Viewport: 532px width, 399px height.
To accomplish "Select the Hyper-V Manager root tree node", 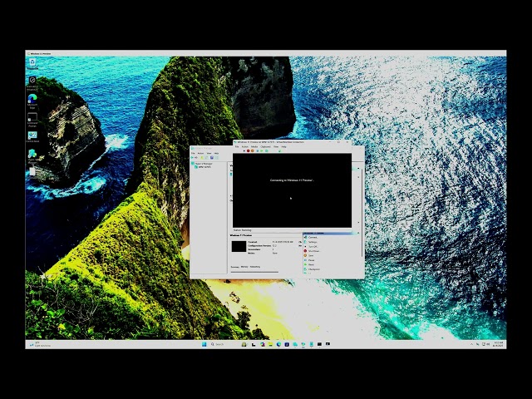I will click(x=204, y=164).
